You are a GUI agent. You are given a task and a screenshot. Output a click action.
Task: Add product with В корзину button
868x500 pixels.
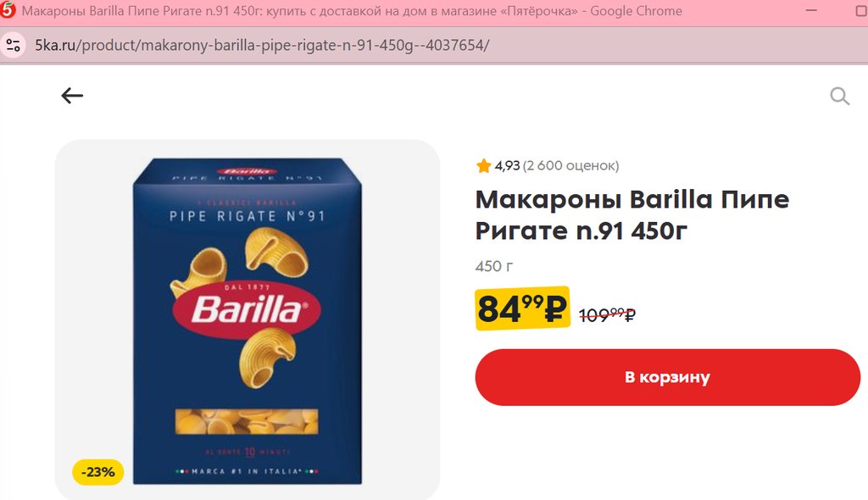[x=668, y=377]
